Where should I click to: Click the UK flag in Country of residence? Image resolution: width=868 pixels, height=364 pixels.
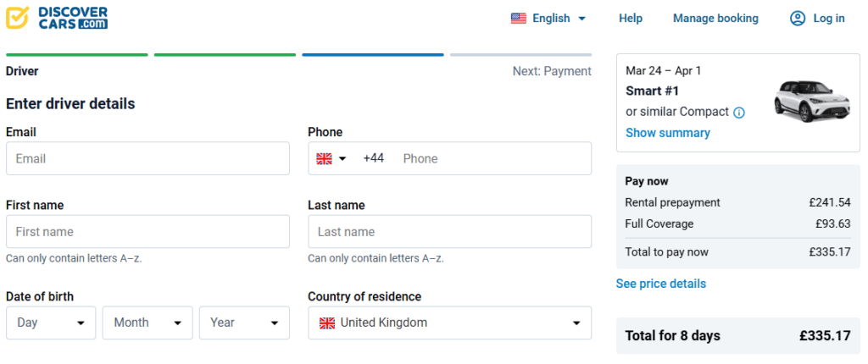coord(327,323)
